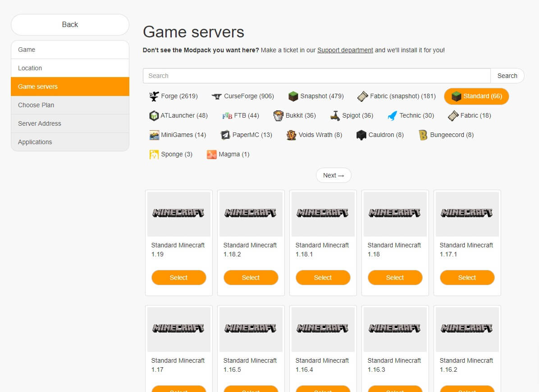The width and height of the screenshot is (539, 392).
Task: Click the Back button
Action: click(x=70, y=25)
